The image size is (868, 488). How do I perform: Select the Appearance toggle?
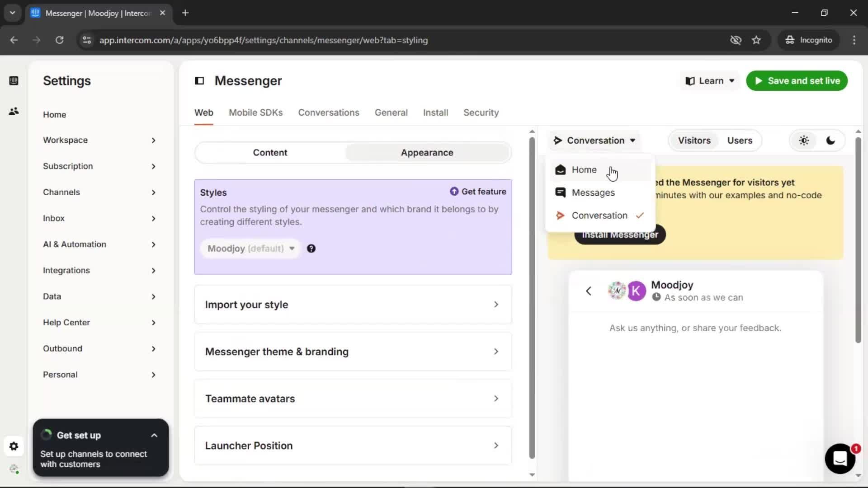coord(427,153)
